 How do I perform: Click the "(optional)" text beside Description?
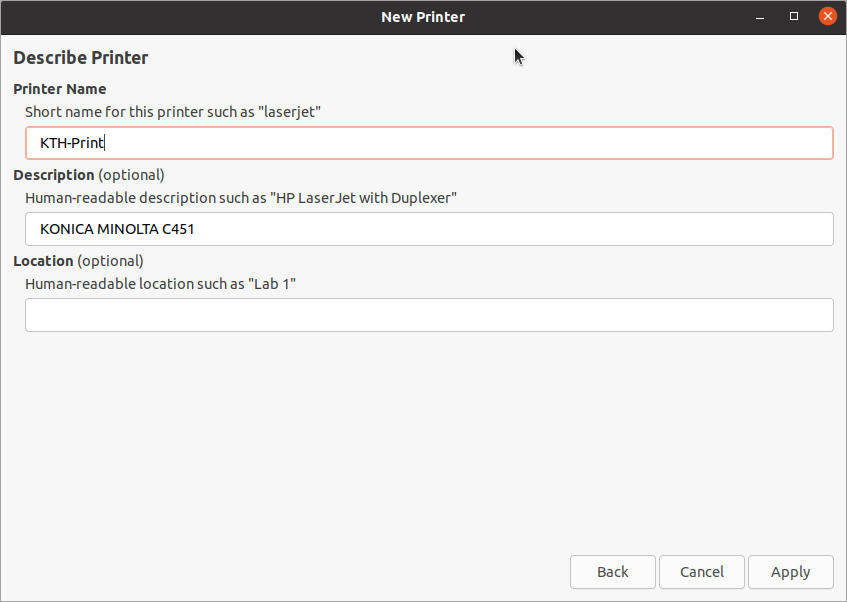point(131,175)
